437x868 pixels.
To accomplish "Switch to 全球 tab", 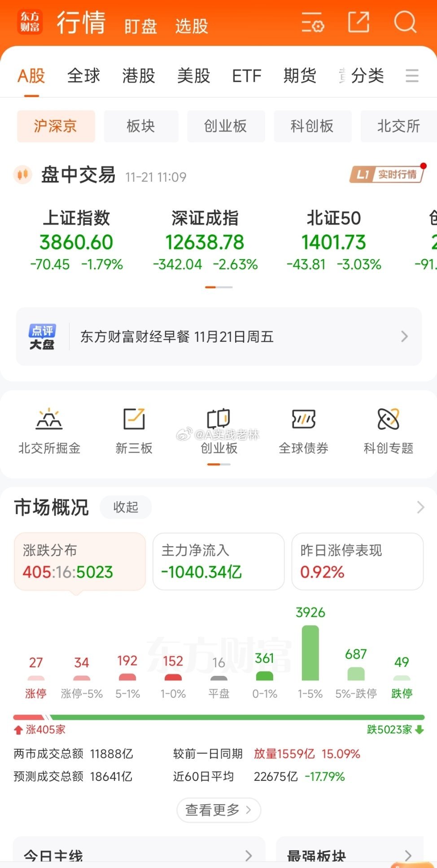I will [83, 75].
